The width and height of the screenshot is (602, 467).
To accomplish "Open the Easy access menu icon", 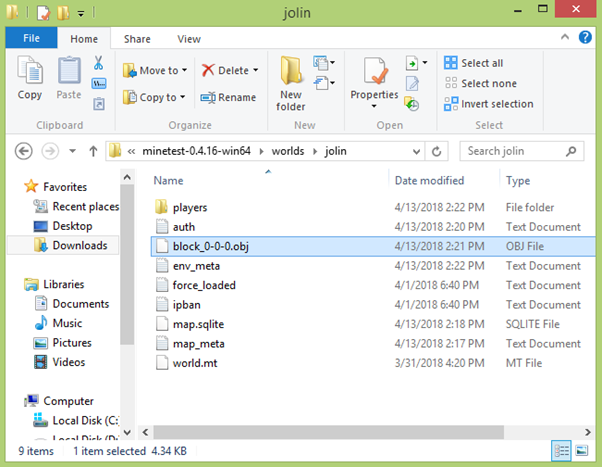I will tap(321, 83).
